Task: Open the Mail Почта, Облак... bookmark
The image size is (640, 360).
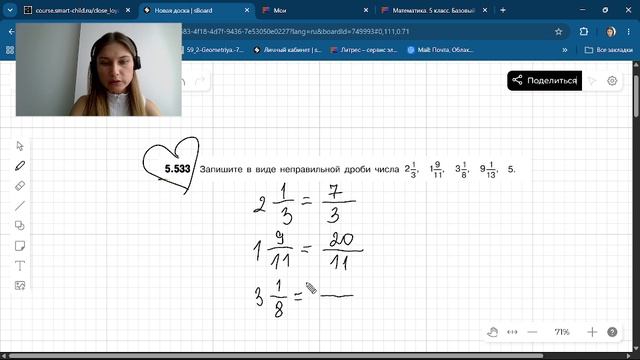Action: pyautogui.click(x=440, y=50)
